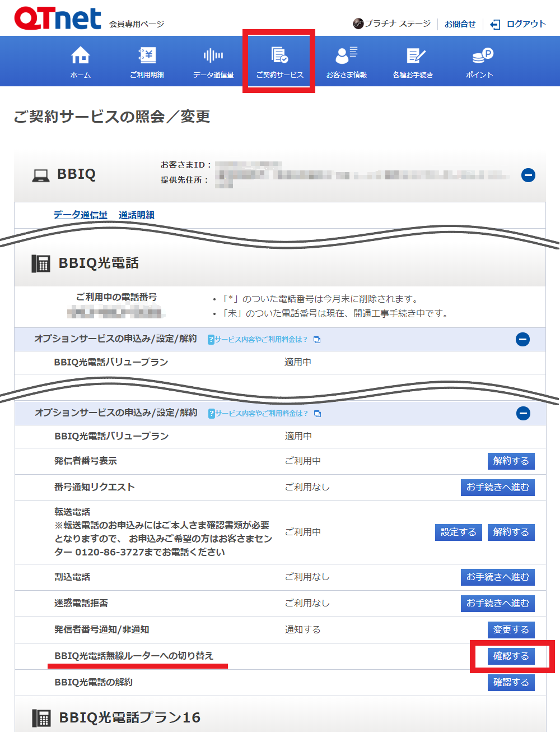Collapse second オプションサービス section
This screenshot has height=732, width=560.
click(x=523, y=413)
